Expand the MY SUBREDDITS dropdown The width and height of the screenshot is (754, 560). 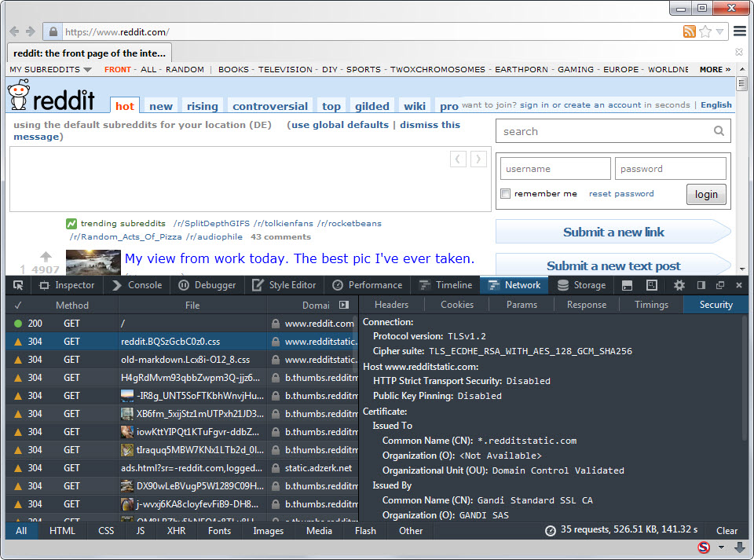[50, 70]
